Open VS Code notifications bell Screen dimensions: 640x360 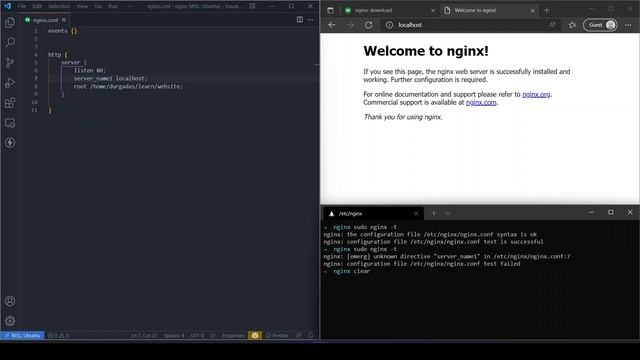[311, 336]
